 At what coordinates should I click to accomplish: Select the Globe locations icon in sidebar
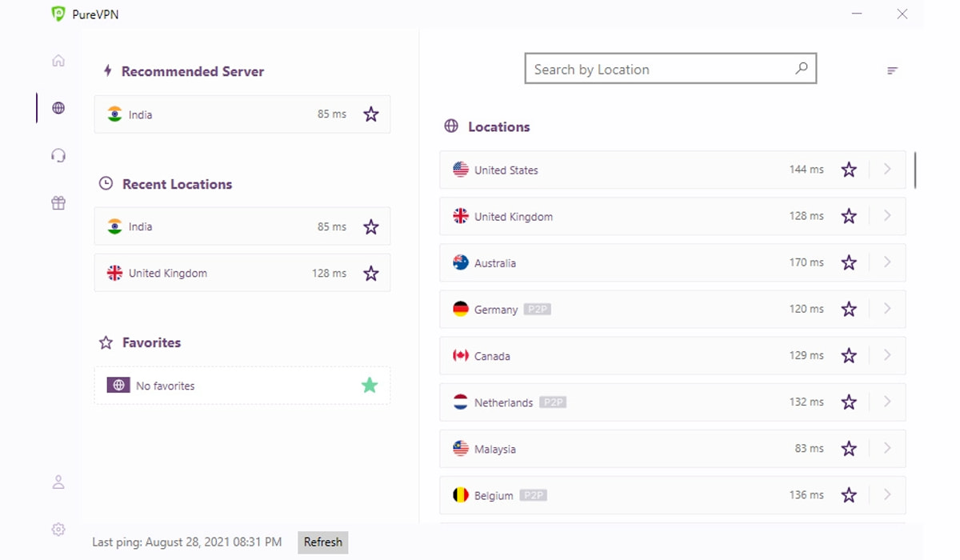click(58, 108)
